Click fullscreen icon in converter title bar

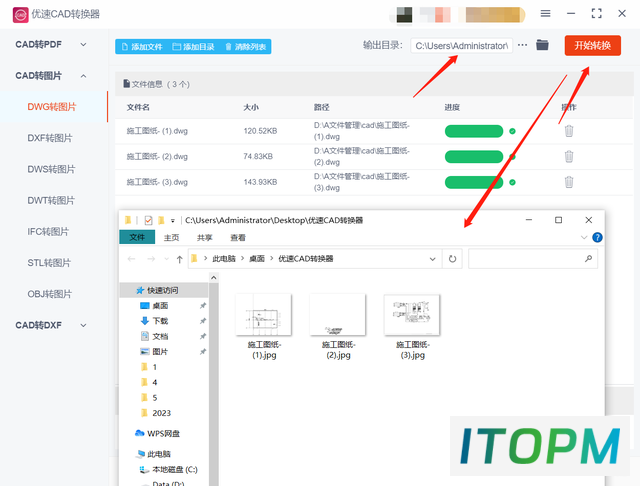[596, 13]
